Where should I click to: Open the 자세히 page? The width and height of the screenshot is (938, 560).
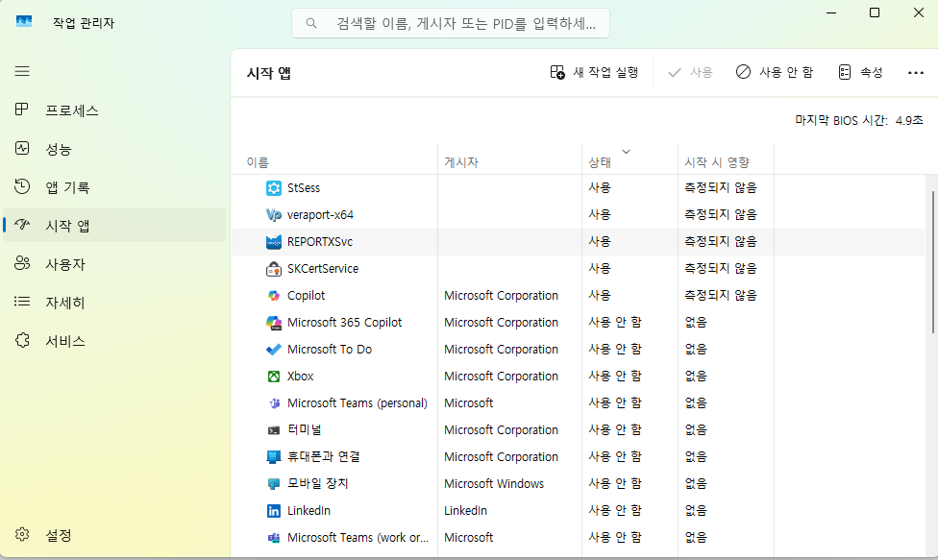point(114,303)
